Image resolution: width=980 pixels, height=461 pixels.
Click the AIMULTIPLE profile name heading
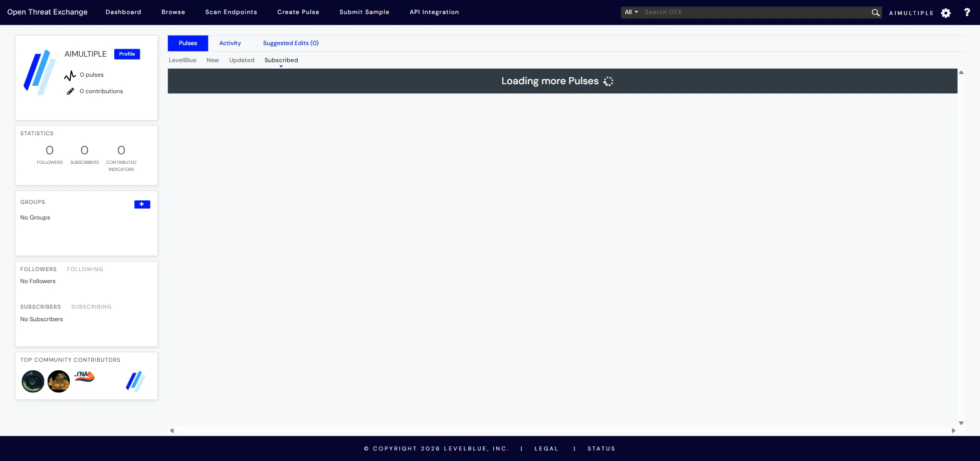[86, 54]
